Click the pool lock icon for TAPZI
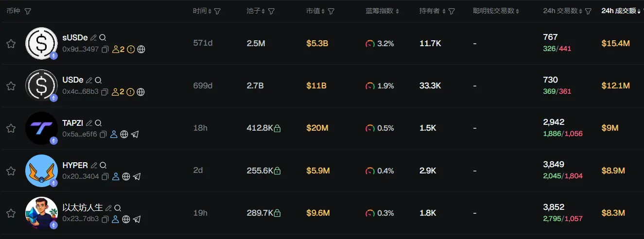The image size is (644, 239). click(x=277, y=128)
